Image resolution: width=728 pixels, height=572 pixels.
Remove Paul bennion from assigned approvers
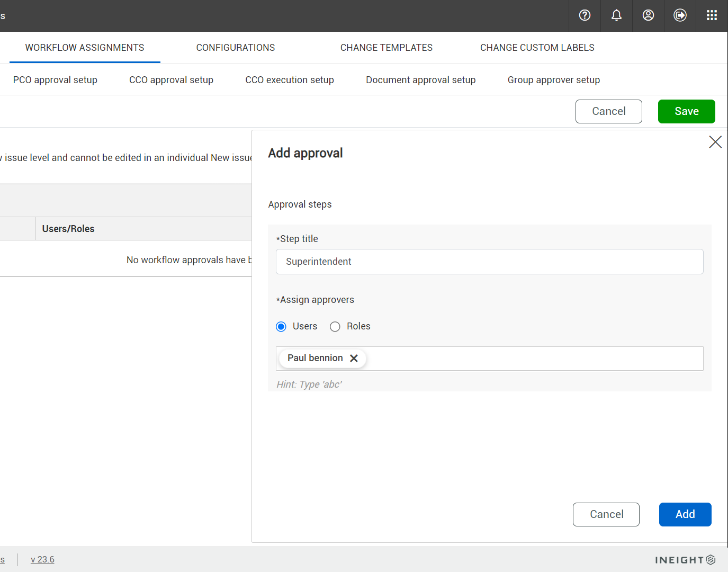pyautogui.click(x=354, y=358)
